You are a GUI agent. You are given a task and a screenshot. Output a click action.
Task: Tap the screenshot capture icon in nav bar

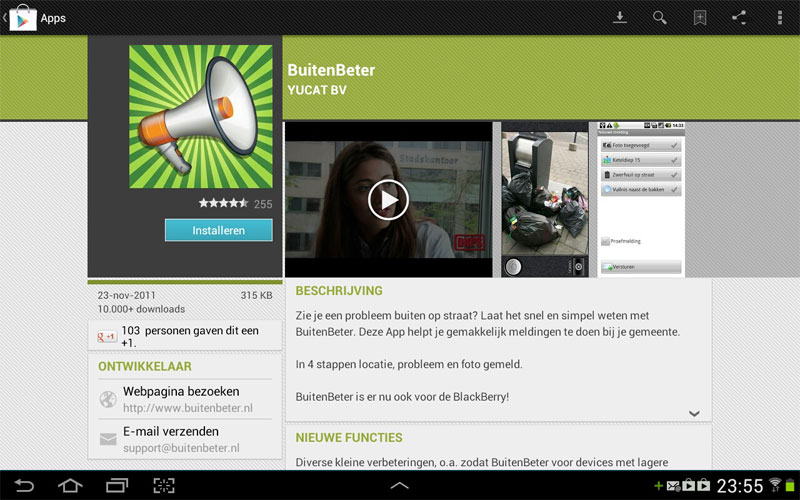164,485
